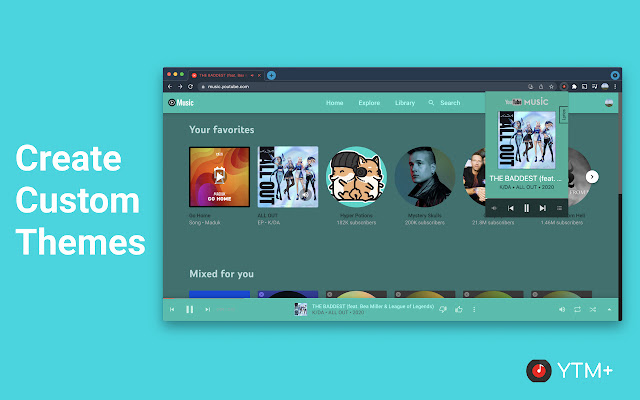Open the browser profile avatar in toolbar
Image resolution: width=640 pixels, height=400 pixels.
pos(605,87)
